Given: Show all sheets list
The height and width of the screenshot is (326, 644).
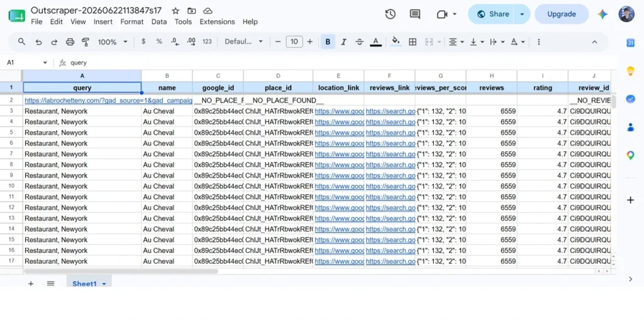Looking at the screenshot, I should coord(50,283).
